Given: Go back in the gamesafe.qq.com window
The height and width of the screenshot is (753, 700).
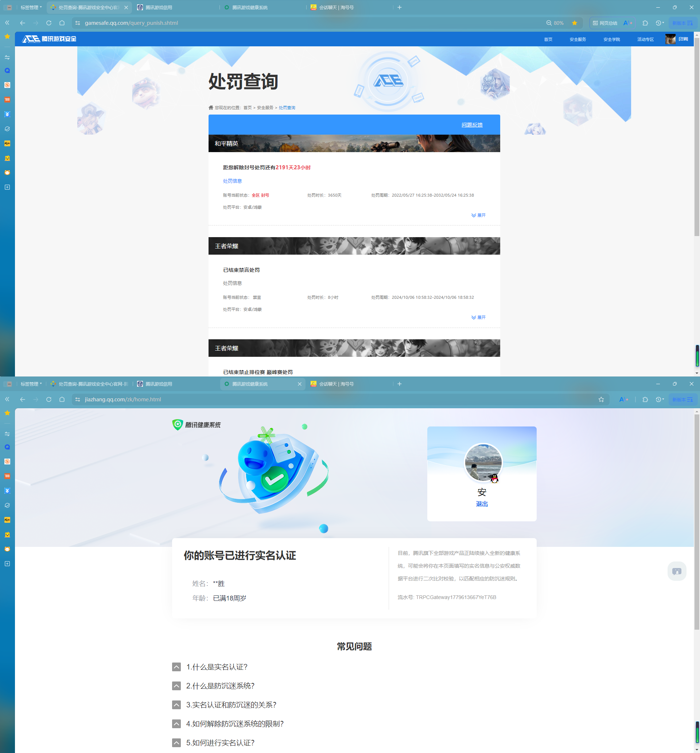Looking at the screenshot, I should point(23,23).
